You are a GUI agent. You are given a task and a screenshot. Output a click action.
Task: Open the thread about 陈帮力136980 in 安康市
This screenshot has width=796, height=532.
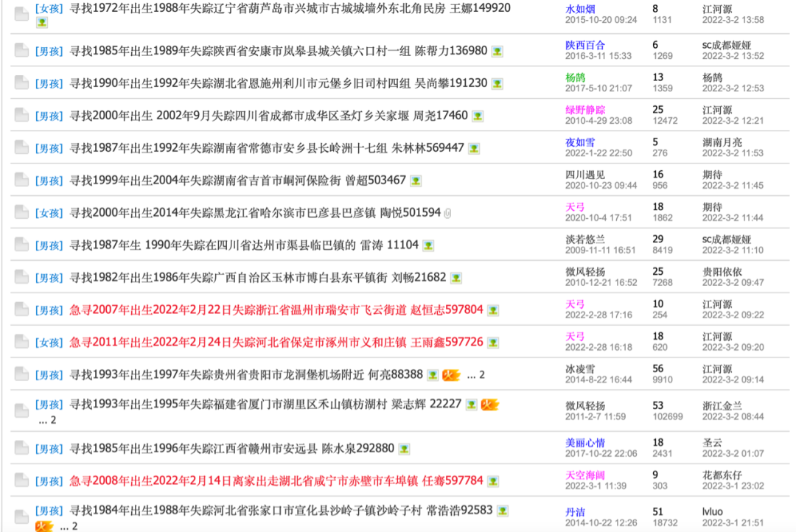(x=278, y=51)
